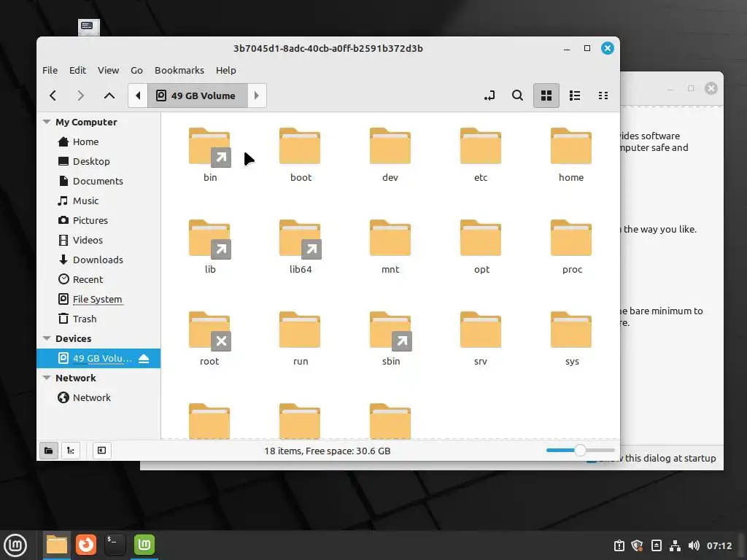Select the run folder

(300, 338)
